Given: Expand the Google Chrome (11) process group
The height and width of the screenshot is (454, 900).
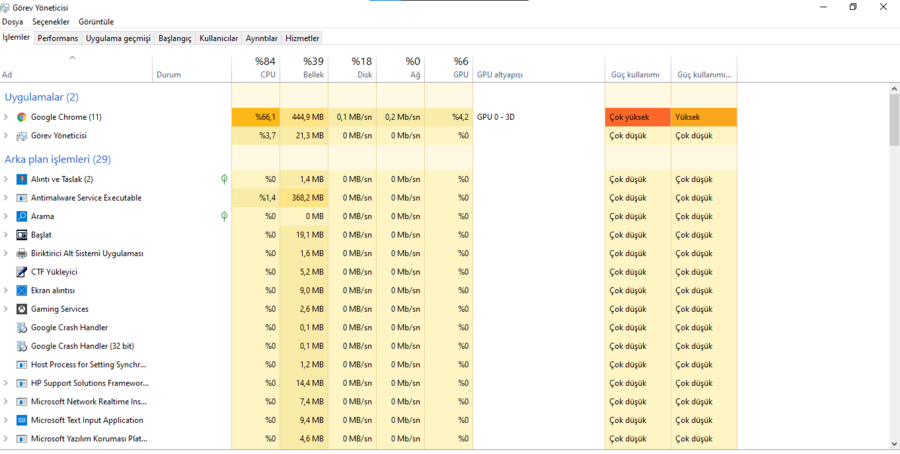Looking at the screenshot, I should pos(6,117).
